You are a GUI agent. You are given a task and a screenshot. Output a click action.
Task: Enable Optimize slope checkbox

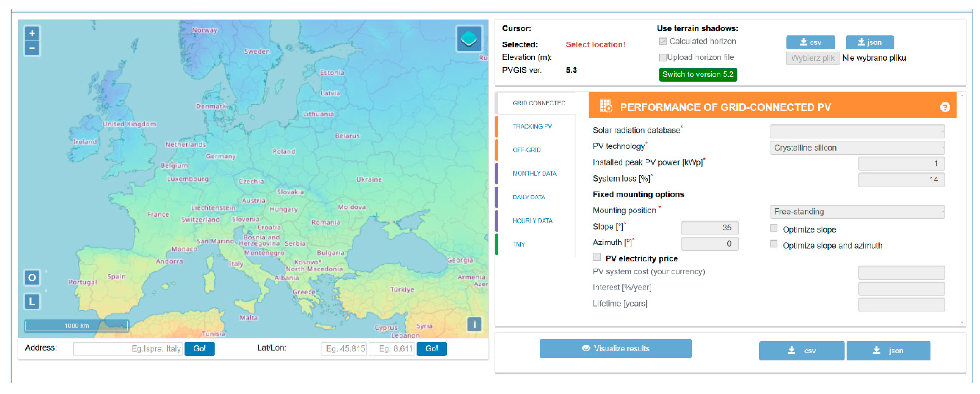click(773, 228)
